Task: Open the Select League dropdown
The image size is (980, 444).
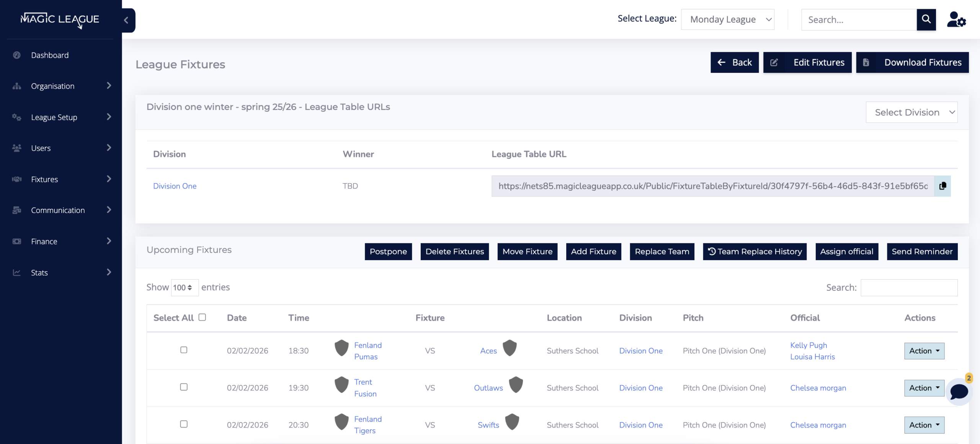Action: coord(727,20)
